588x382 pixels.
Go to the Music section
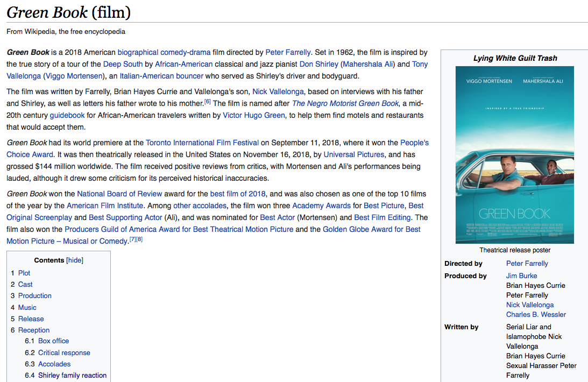27,307
